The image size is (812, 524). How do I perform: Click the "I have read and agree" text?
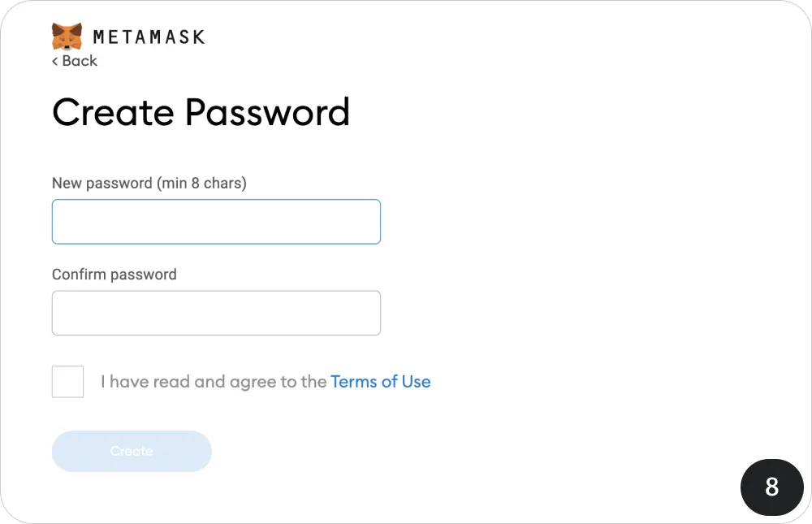click(x=214, y=381)
